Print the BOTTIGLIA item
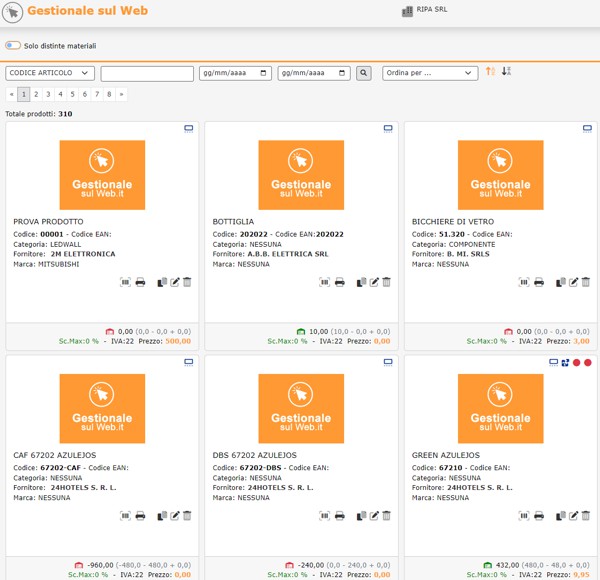This screenshot has height=580, width=600. point(340,282)
